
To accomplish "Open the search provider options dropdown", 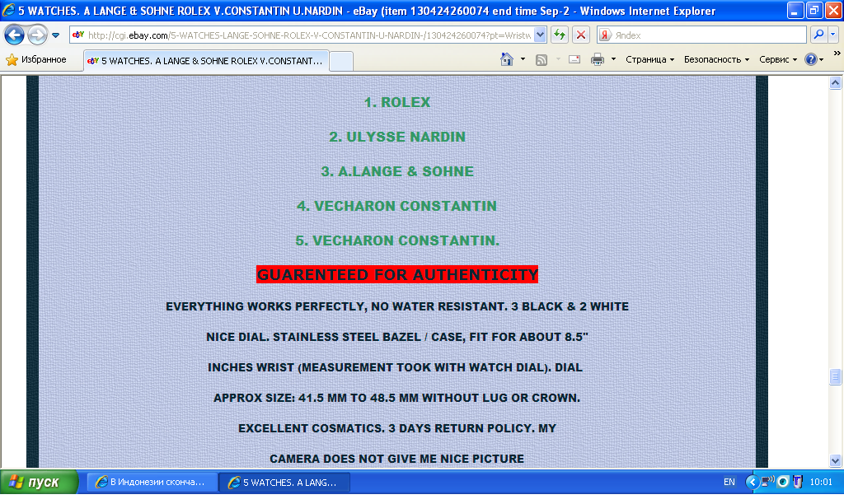I will click(832, 35).
